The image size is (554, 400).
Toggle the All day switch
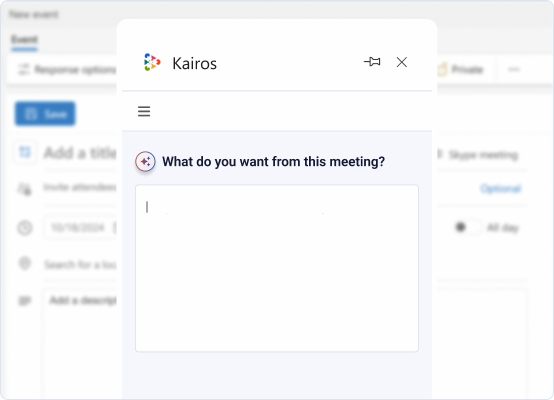466,227
